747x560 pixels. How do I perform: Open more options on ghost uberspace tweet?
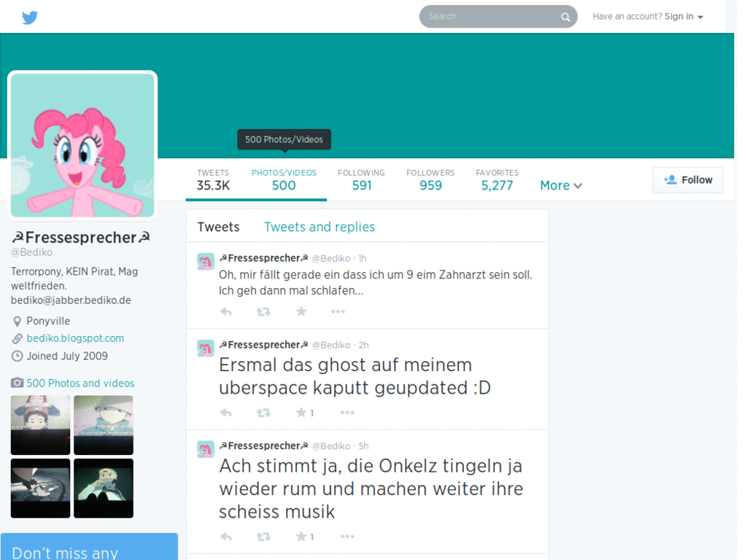pyautogui.click(x=347, y=413)
